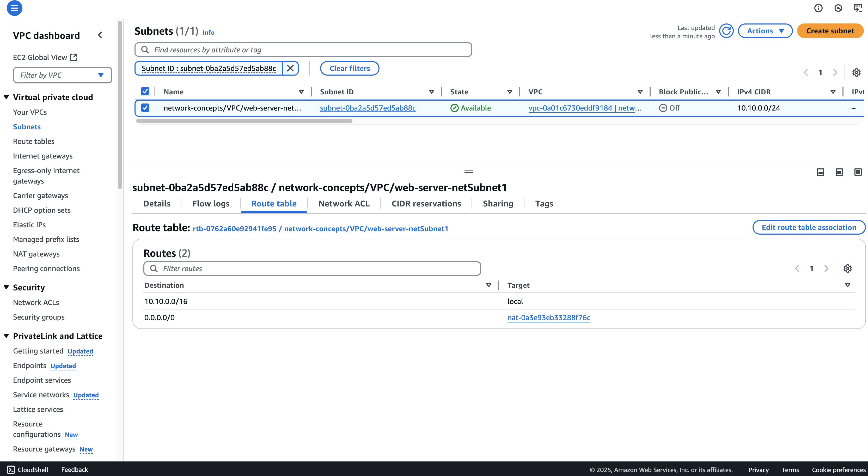Open route table rtb-0762a60e92941fe95 link
The width and height of the screenshot is (868, 476).
(320, 228)
